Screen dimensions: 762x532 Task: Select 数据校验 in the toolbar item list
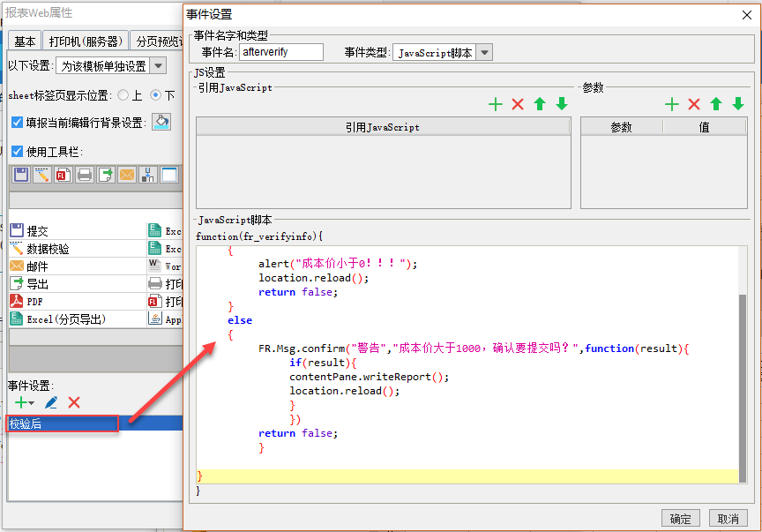(x=78, y=249)
